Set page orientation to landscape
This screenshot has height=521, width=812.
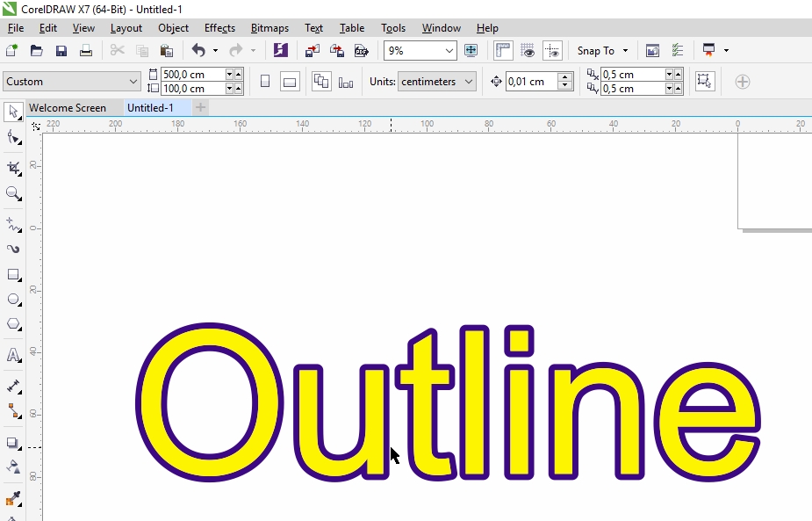pos(289,81)
